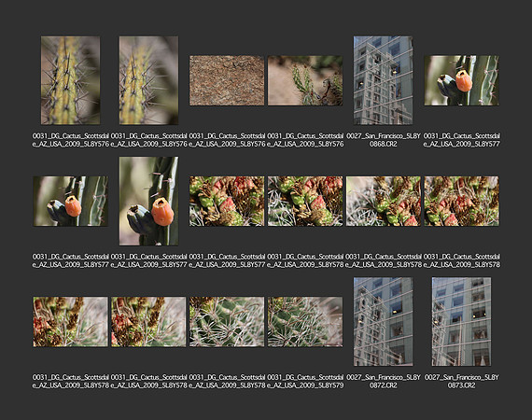The height and width of the screenshot is (420, 532).
Task: Select the second brown cactus buds thumbnail in bottom row
Action: pos(148,322)
